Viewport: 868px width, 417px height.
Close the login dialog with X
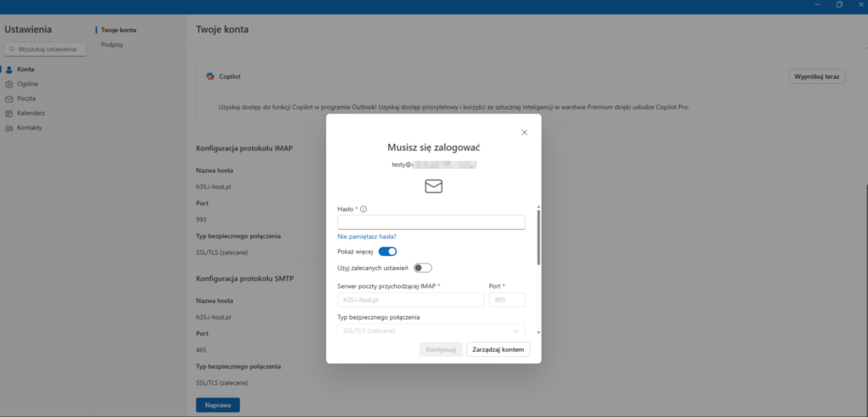click(524, 132)
